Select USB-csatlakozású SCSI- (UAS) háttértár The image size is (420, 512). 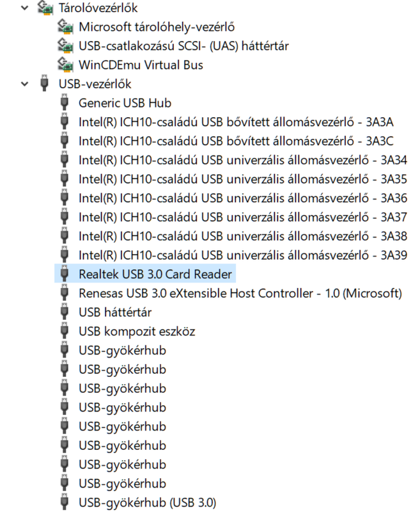[x=183, y=46]
